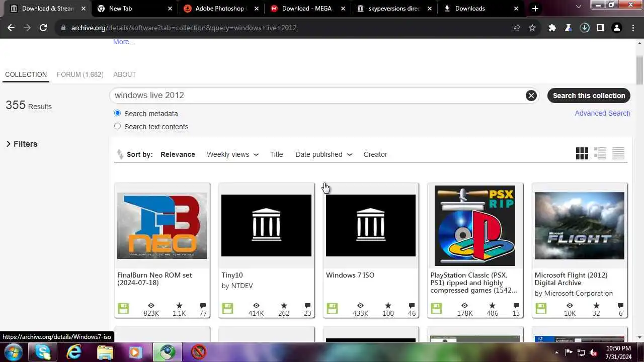
Task: Open the Windows Start button
Action: coord(13,352)
